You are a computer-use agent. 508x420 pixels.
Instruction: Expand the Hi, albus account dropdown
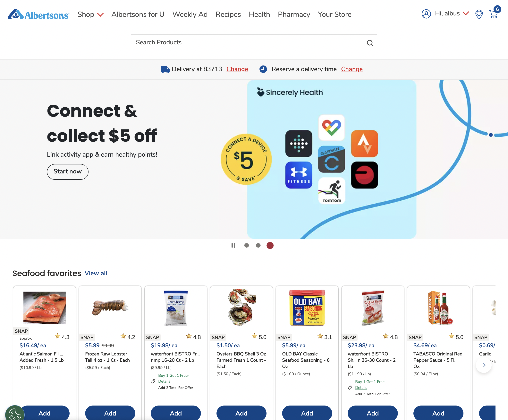pyautogui.click(x=452, y=13)
